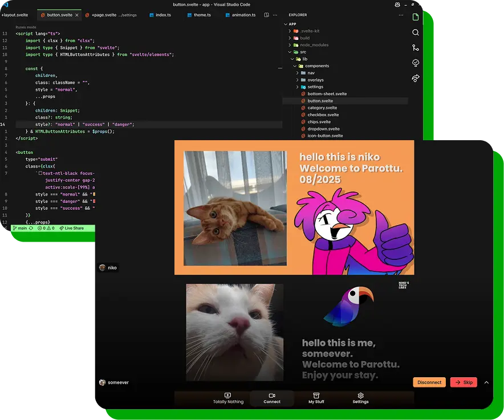
Task: Open the My Stuff nav item
Action: tap(316, 398)
